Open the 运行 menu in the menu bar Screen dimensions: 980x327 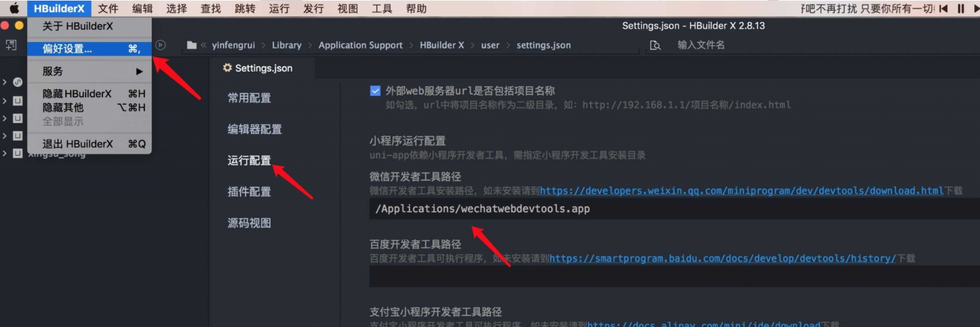[279, 9]
